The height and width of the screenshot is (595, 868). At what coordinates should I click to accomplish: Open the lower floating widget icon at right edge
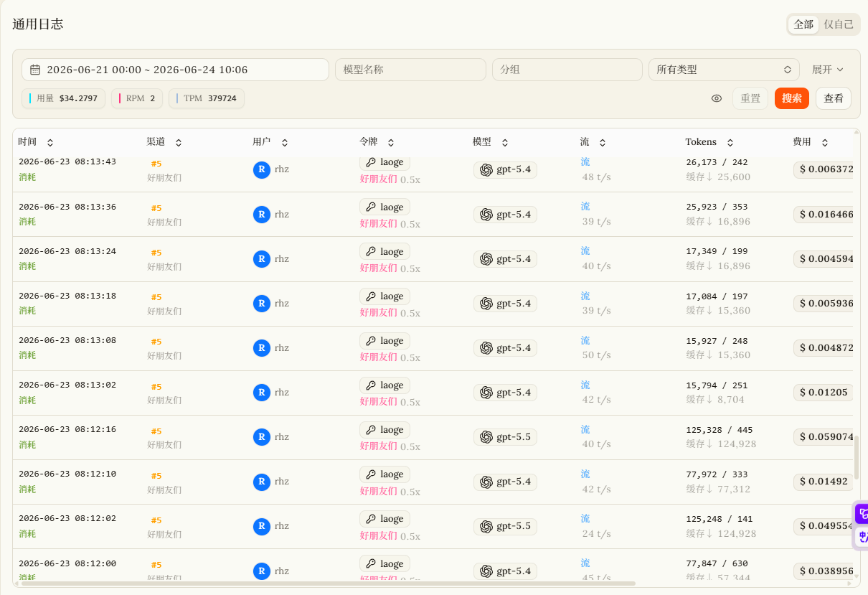(861, 537)
